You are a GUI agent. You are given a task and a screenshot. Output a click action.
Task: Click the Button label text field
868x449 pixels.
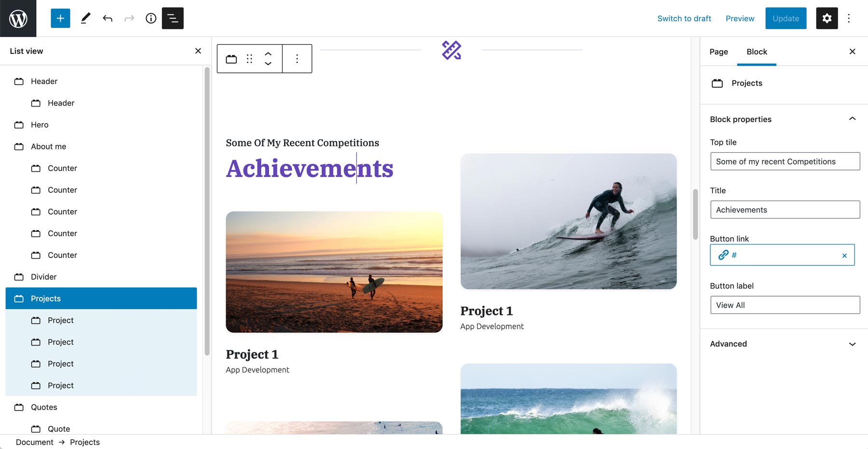click(785, 305)
